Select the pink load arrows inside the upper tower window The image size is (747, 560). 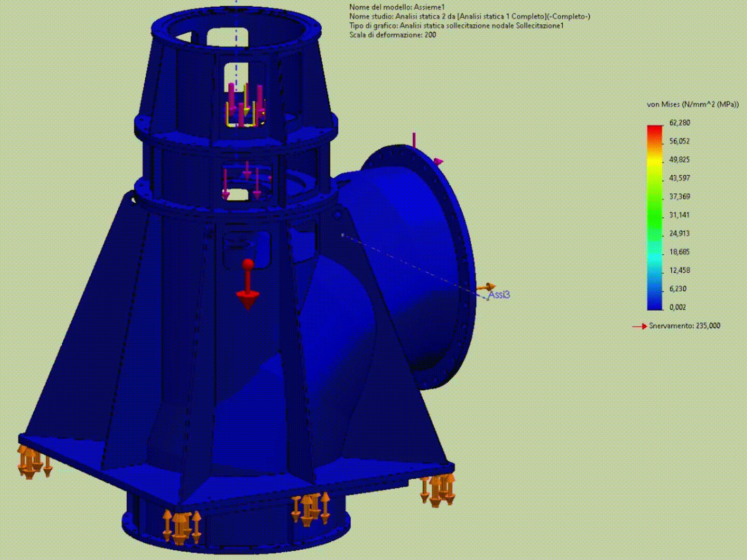click(245, 105)
